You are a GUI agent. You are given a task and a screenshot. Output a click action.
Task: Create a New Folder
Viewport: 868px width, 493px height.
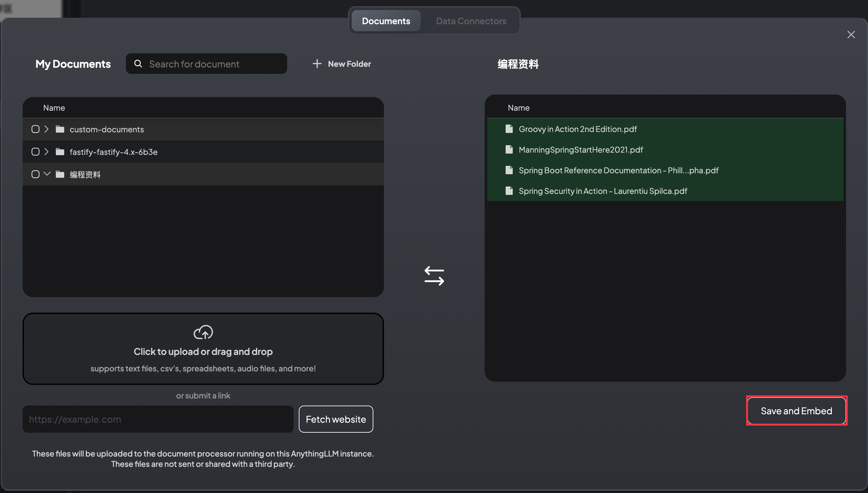click(x=341, y=64)
